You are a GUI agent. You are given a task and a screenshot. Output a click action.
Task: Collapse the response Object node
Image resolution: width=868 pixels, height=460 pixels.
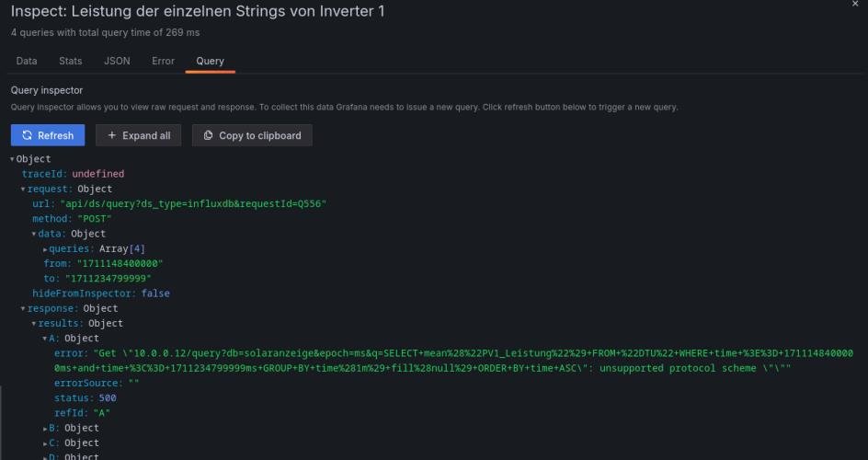24,308
